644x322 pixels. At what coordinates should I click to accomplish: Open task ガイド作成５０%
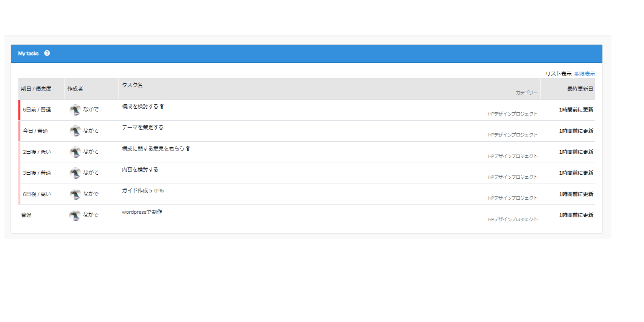(x=143, y=190)
